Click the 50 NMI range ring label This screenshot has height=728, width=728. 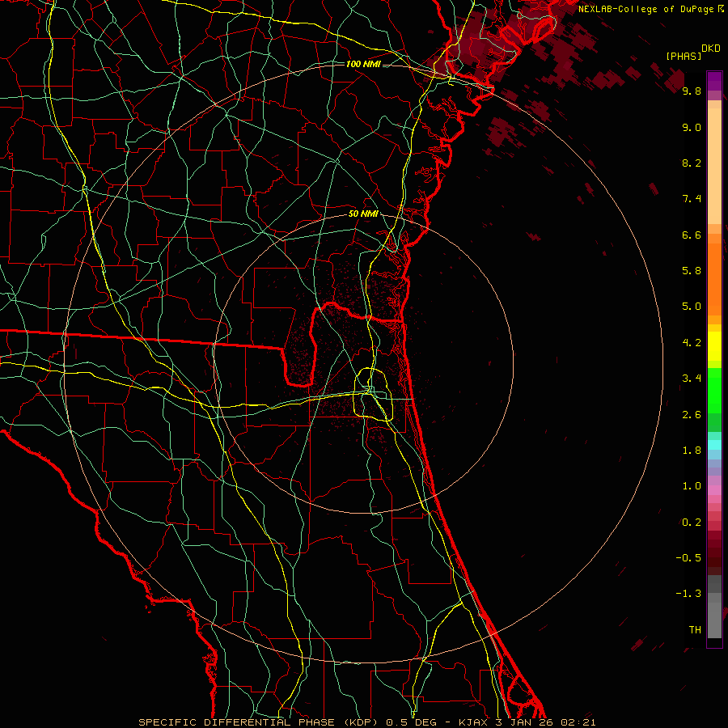coord(363,214)
